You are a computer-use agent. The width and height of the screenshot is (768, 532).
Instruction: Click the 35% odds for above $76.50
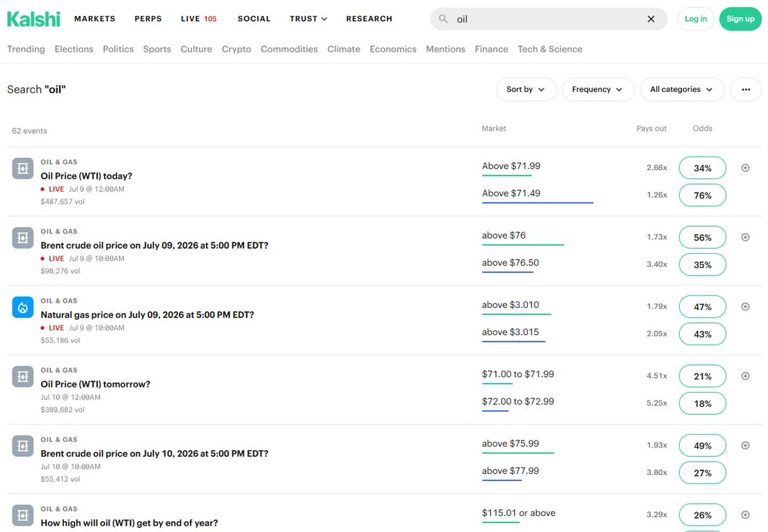click(x=703, y=265)
